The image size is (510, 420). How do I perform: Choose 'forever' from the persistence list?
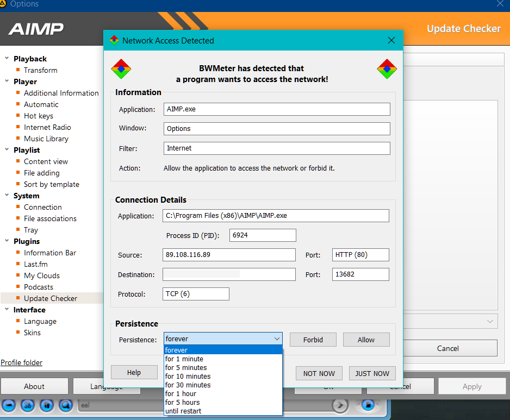coord(223,350)
